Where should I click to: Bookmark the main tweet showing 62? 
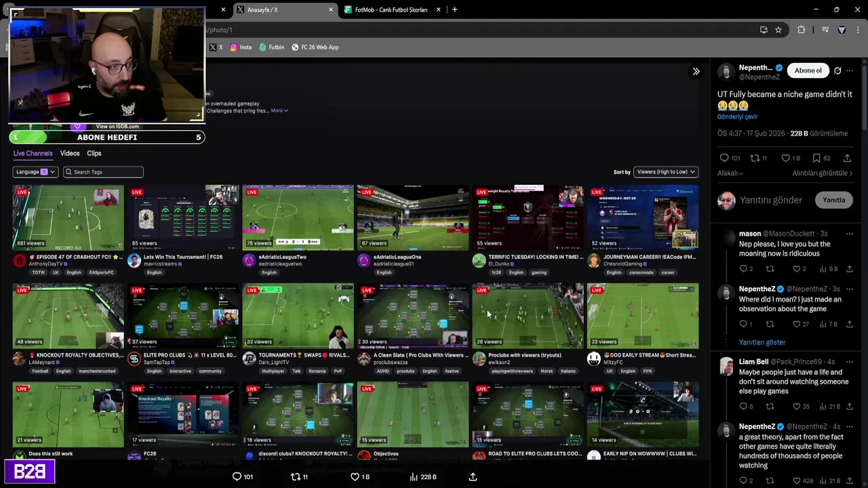821,158
